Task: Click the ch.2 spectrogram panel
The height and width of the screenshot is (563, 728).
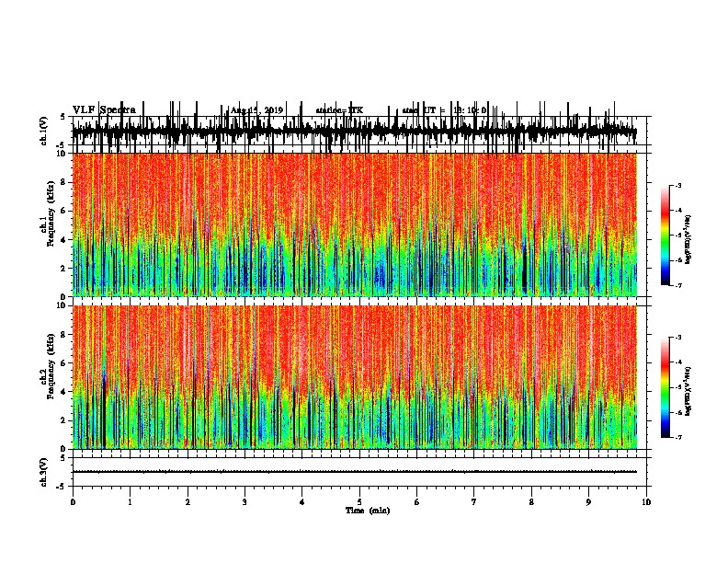Action: [x=355, y=377]
